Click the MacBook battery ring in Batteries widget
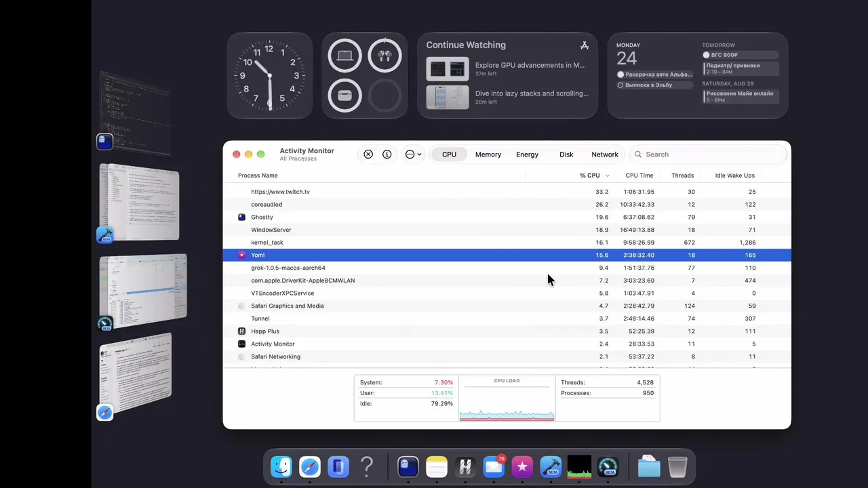Image resolution: width=868 pixels, height=488 pixels. pos(344,56)
